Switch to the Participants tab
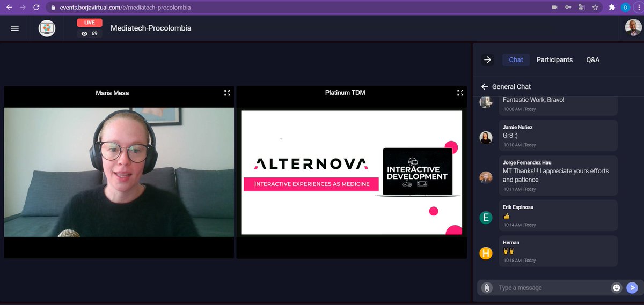The width and height of the screenshot is (644, 305). [554, 59]
